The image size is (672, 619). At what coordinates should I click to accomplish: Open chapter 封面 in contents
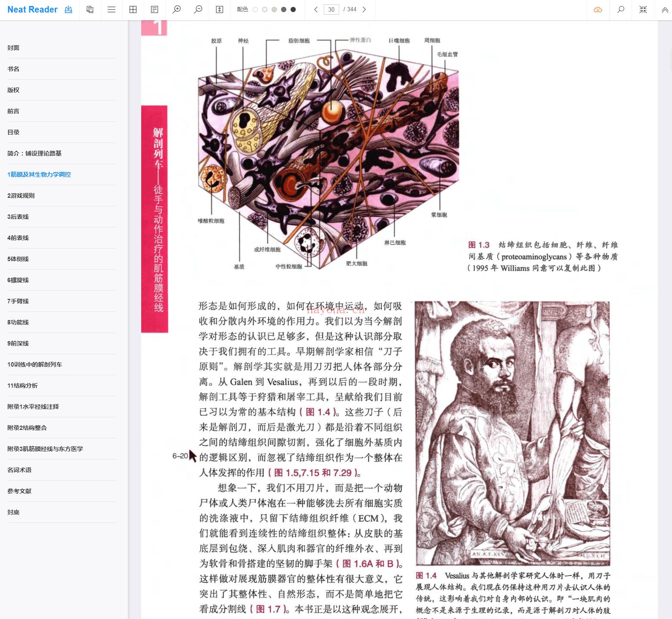tap(62, 48)
